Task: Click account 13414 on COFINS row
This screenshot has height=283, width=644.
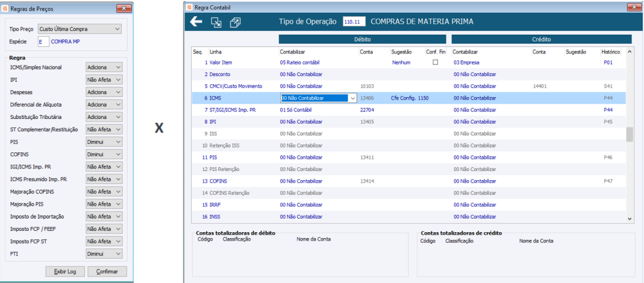Action: coord(367,181)
